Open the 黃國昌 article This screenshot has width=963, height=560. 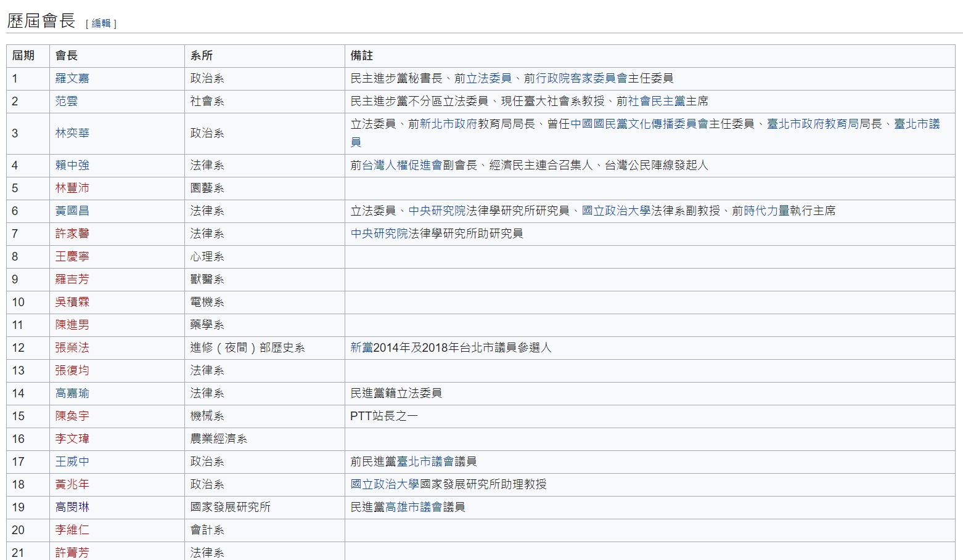point(72,211)
